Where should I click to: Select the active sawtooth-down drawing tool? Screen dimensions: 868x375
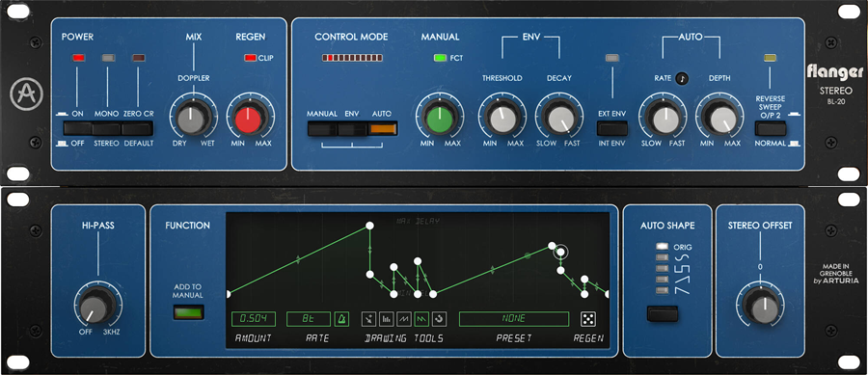click(421, 319)
